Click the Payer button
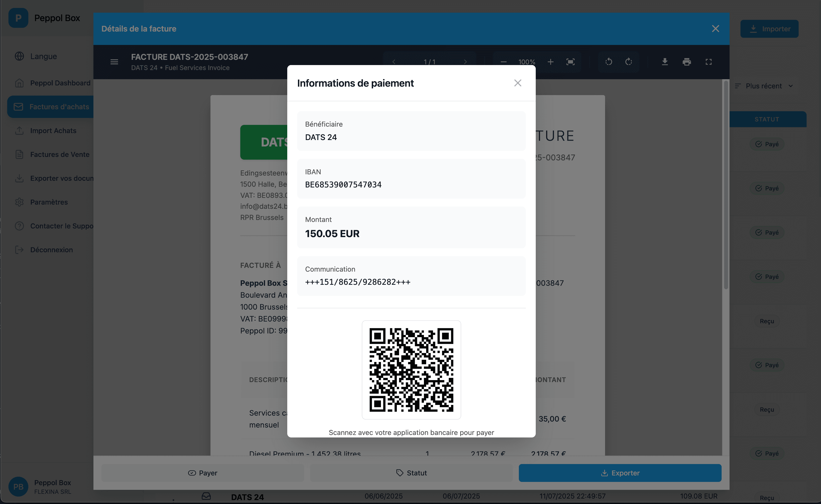 [203, 473]
